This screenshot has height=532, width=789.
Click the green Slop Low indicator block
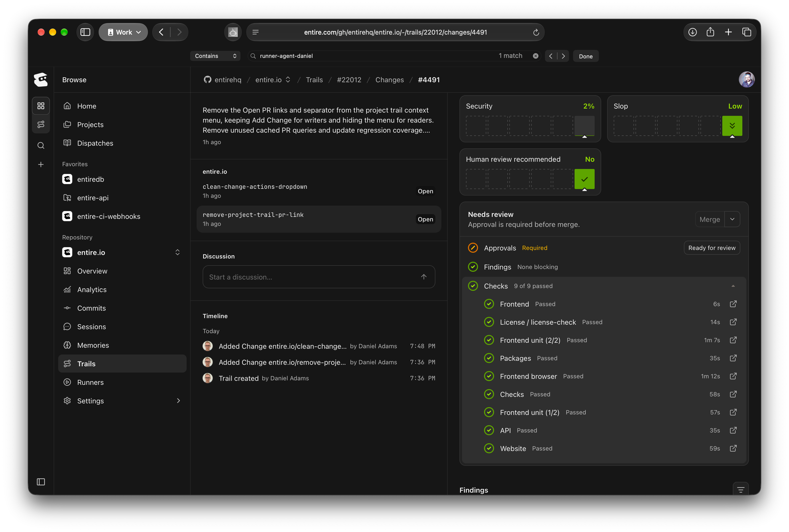click(x=732, y=126)
